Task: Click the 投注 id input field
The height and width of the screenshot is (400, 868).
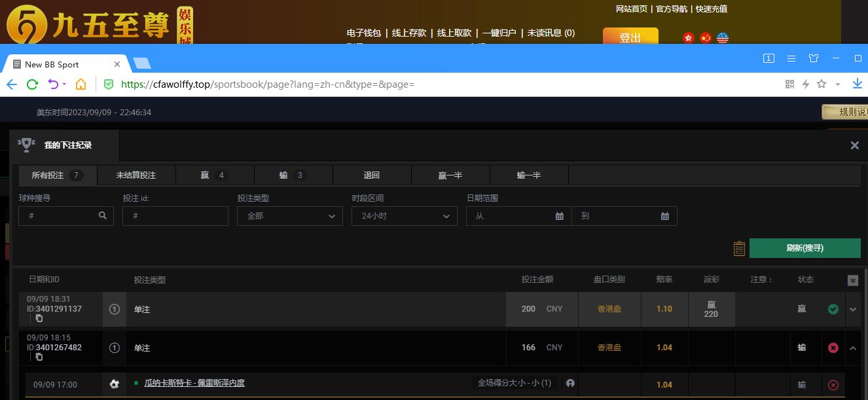Action: point(175,216)
